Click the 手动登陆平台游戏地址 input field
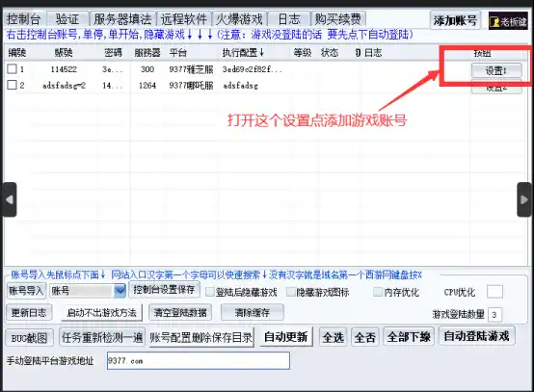This screenshot has width=534, height=392. coord(199,360)
